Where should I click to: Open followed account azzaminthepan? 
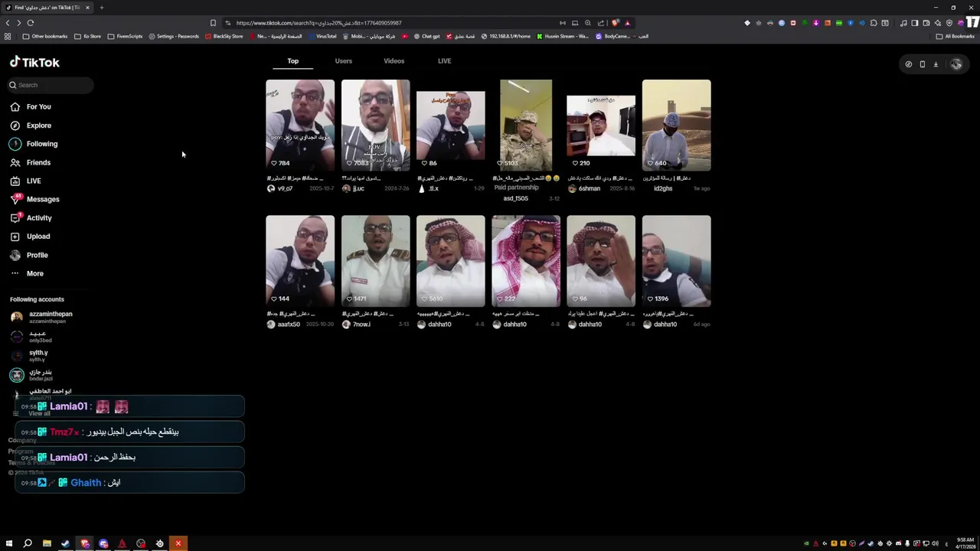(41, 317)
